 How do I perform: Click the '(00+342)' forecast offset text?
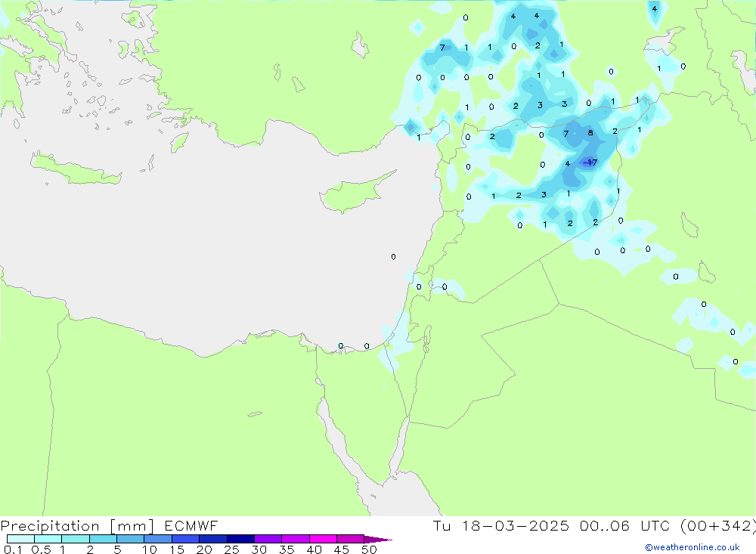[718, 526]
